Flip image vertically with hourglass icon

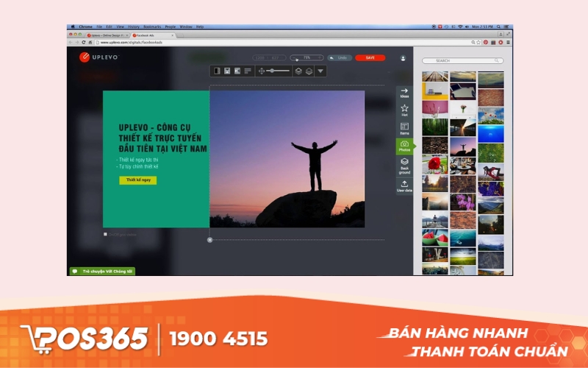pyautogui.click(x=227, y=71)
